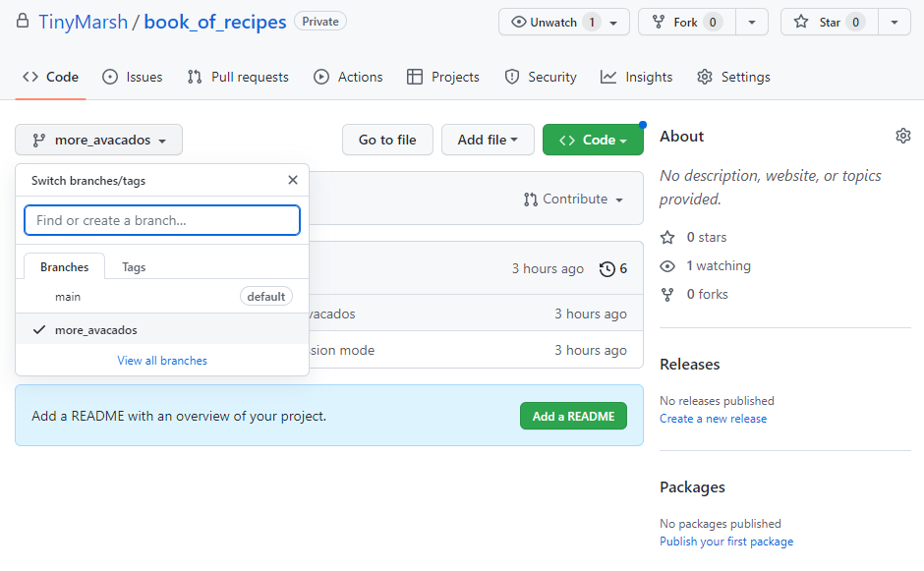This screenshot has width=924, height=571.
Task: Open the Pull requests tab
Action: click(238, 77)
